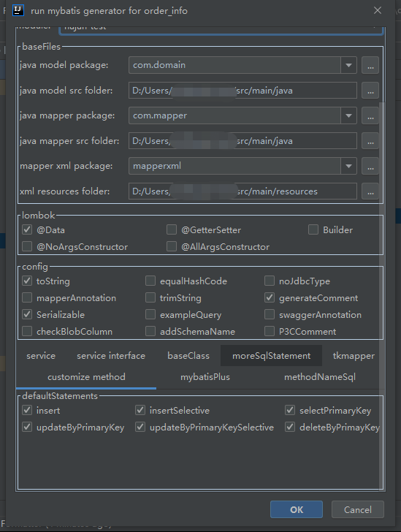Browse for java model package
Viewport: 401px width, 532px height.
point(370,65)
